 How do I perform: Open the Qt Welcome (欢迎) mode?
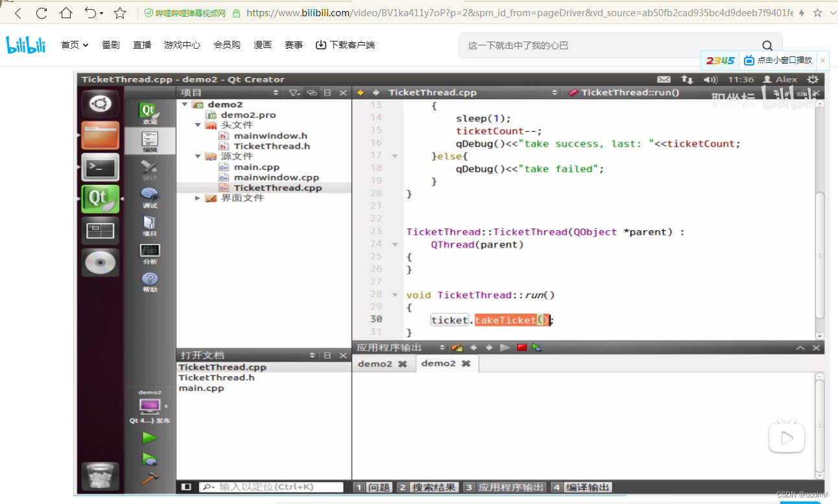(x=150, y=113)
